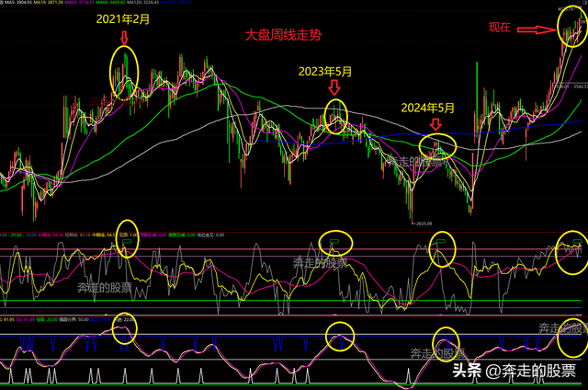
Task: Click the green 低限 20.00 label
Action: tap(47, 320)
